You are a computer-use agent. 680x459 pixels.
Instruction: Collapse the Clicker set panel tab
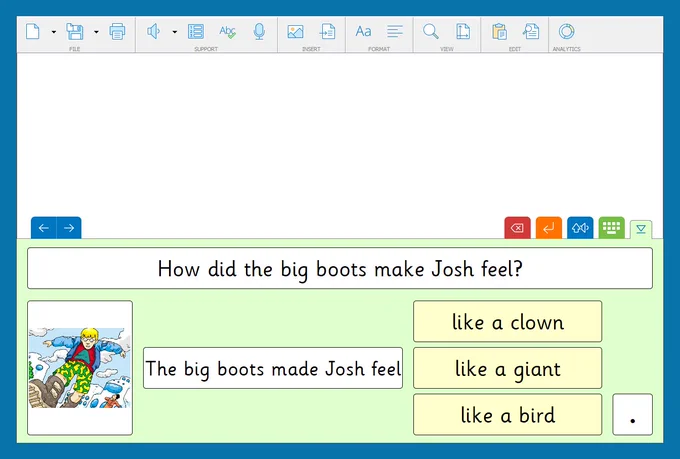click(x=641, y=229)
